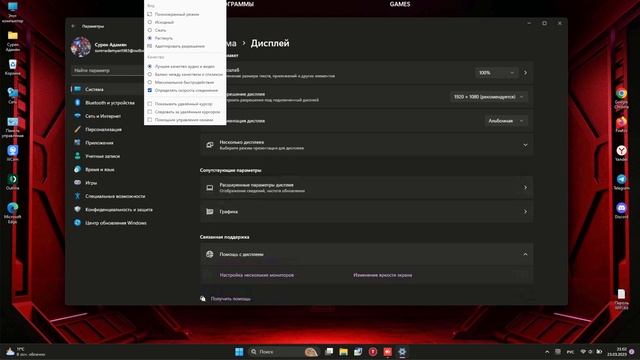
Task: Click the Получить помощь link
Action: point(231,299)
